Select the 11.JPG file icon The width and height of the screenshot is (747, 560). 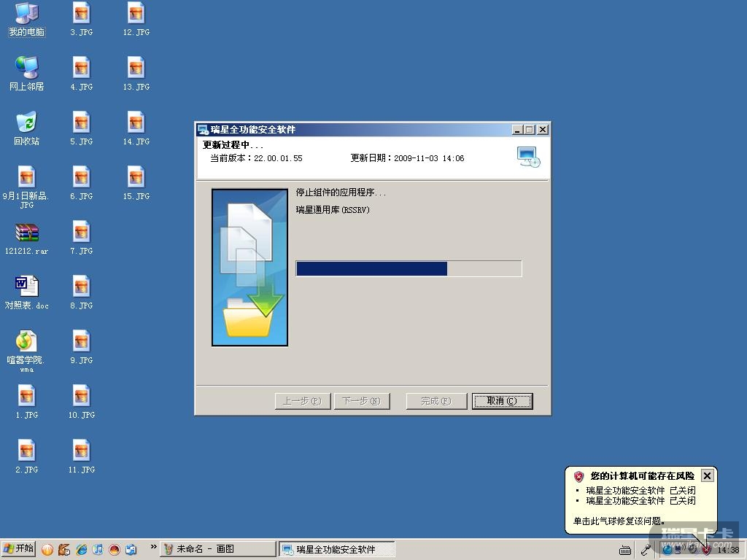pos(82,456)
